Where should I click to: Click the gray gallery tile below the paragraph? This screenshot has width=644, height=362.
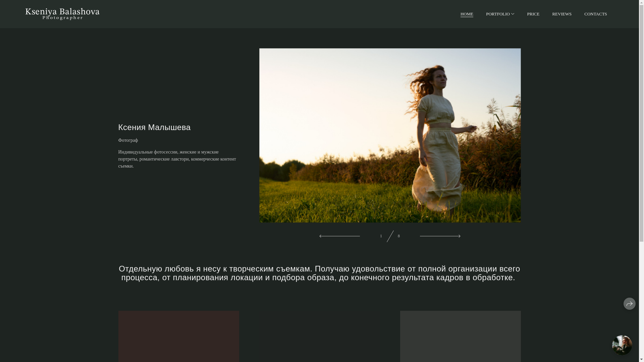[x=460, y=336]
